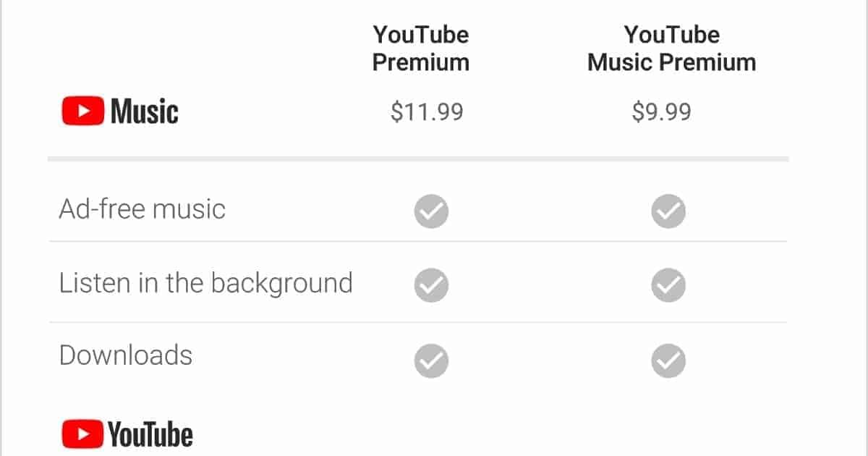Click the red play button in YouTube logo
868x456 pixels.
pos(82,434)
